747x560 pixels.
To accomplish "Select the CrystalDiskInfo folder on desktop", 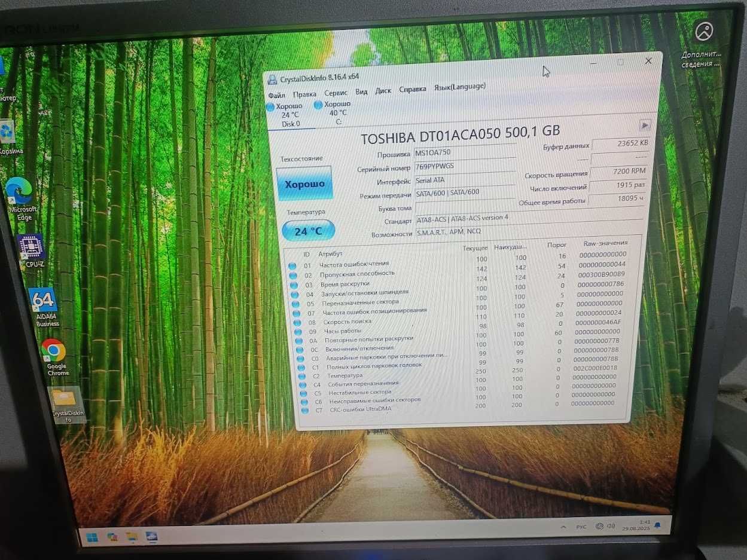I will 66,405.
